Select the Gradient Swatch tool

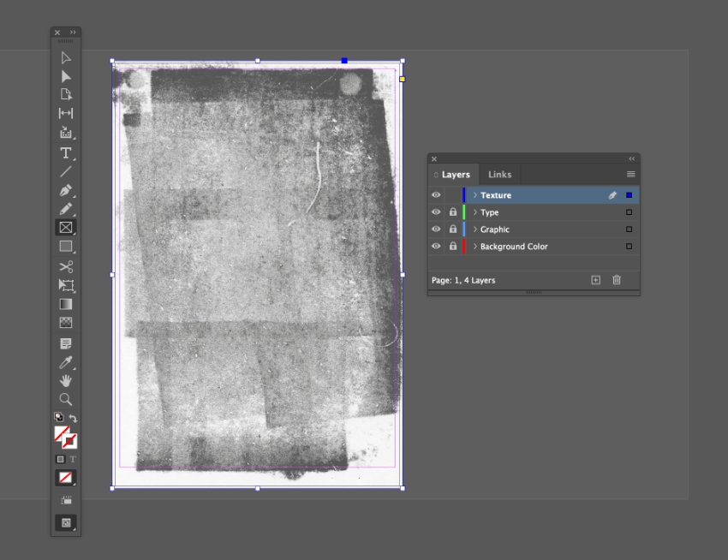pos(65,304)
